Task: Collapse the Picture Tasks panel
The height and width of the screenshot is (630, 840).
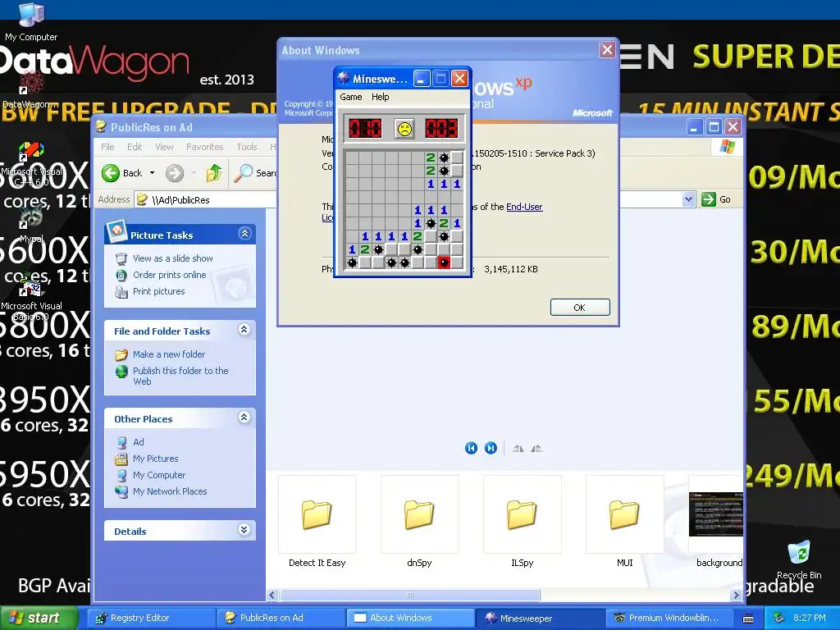Action: [x=244, y=234]
